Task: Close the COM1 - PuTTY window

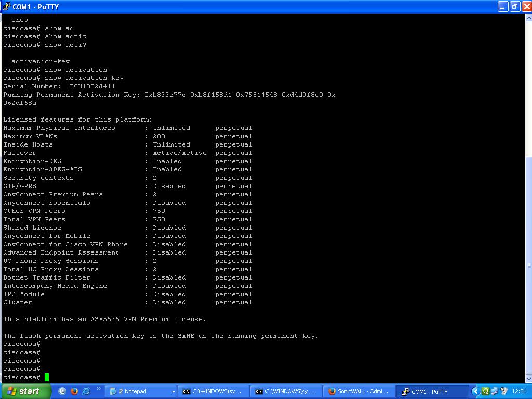Action: coord(526,6)
